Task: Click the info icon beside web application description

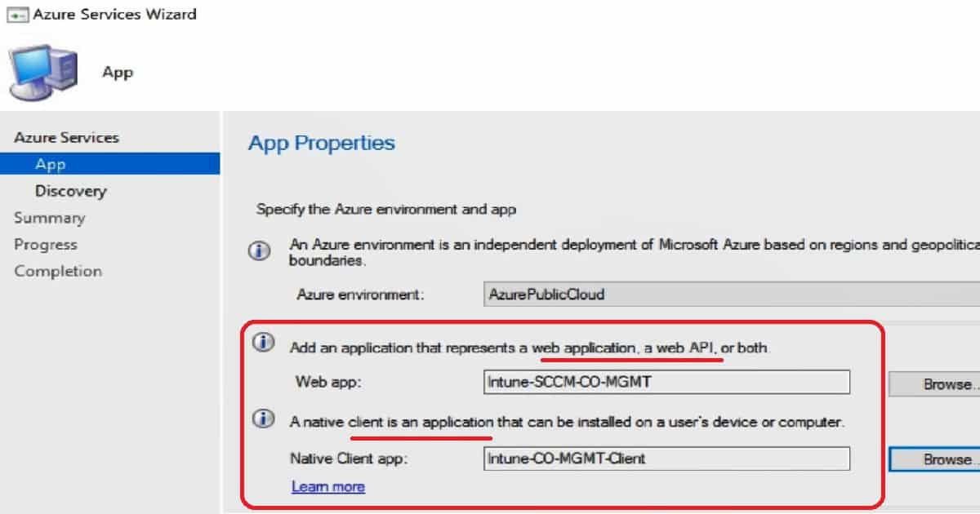Action: (264, 344)
